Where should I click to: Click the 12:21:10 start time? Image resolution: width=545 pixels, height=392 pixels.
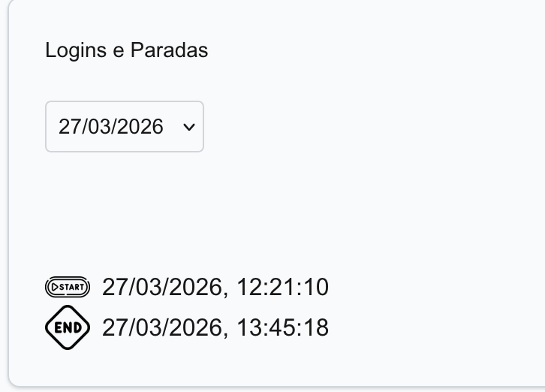coord(282,287)
